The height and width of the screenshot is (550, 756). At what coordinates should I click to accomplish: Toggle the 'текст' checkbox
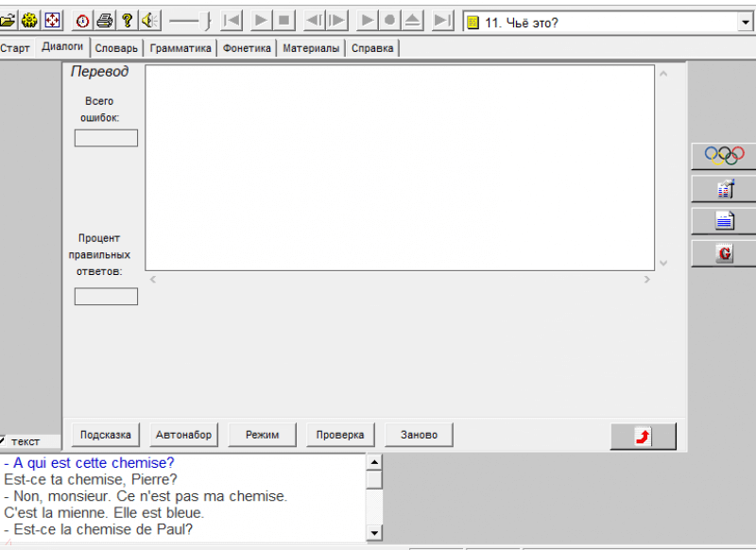(x=3, y=441)
